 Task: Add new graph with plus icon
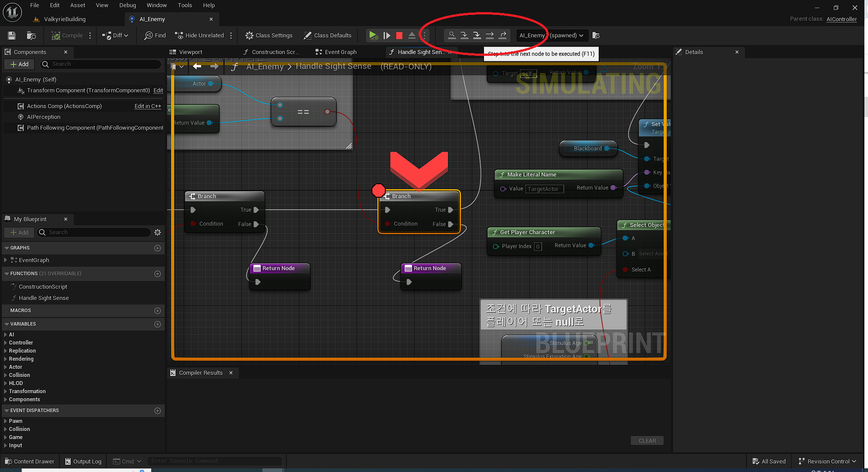(158, 248)
